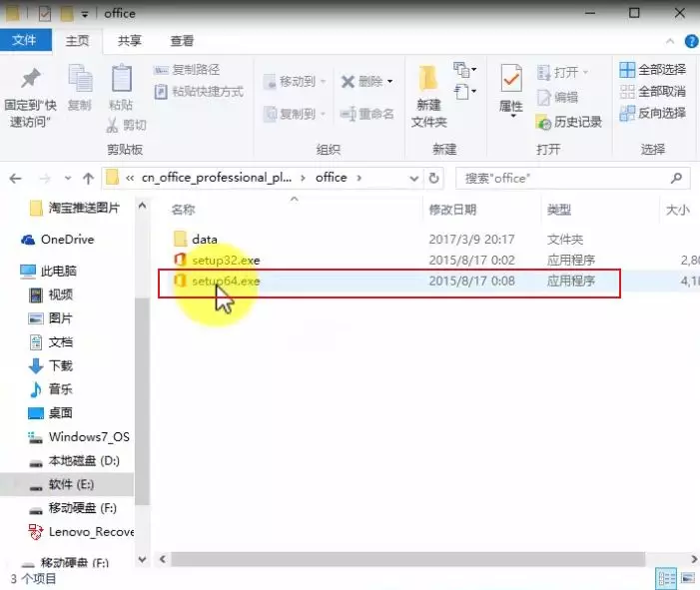
Task: Refresh the current folder
Action: coord(433,178)
